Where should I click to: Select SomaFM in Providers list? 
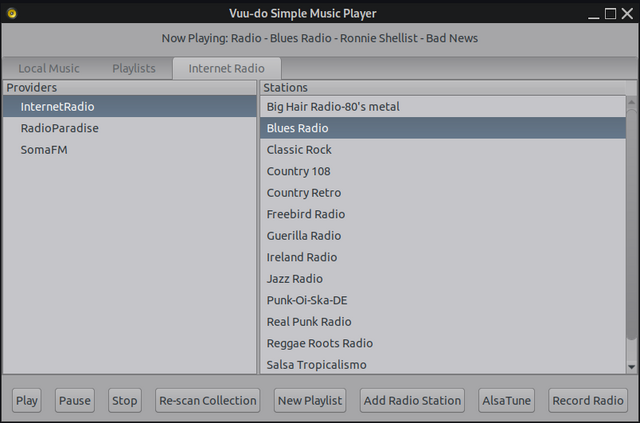(x=43, y=150)
